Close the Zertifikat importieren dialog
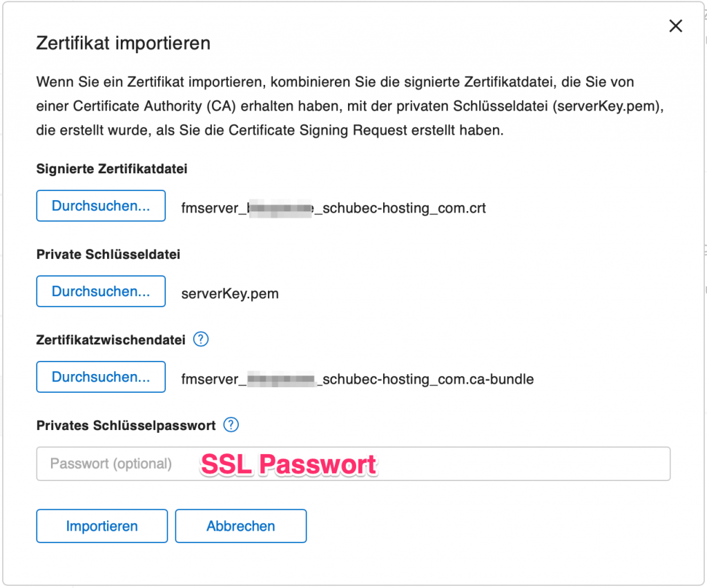The width and height of the screenshot is (707, 588). [675, 26]
